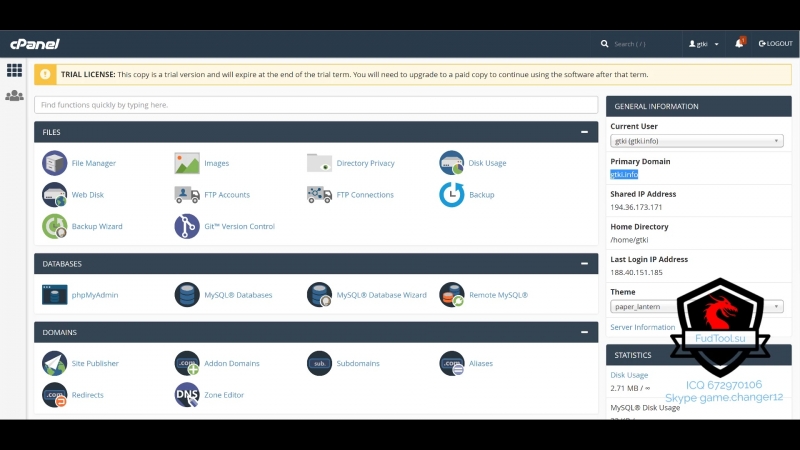The width and height of the screenshot is (800, 450).
Task: Open the Backup clock icon
Action: tap(452, 194)
